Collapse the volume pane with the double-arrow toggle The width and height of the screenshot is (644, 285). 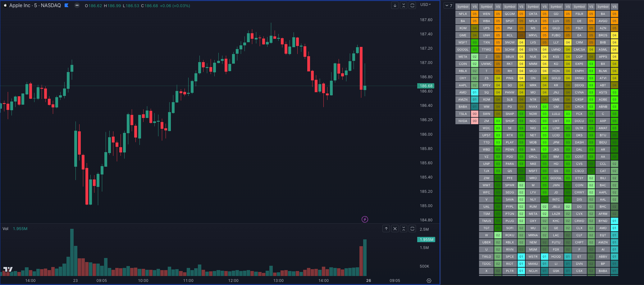pyautogui.click(x=404, y=228)
